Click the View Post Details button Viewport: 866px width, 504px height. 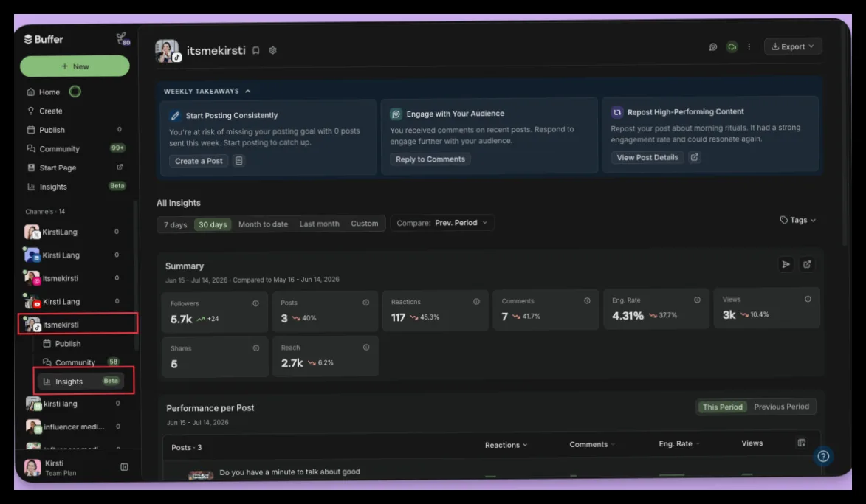point(647,157)
